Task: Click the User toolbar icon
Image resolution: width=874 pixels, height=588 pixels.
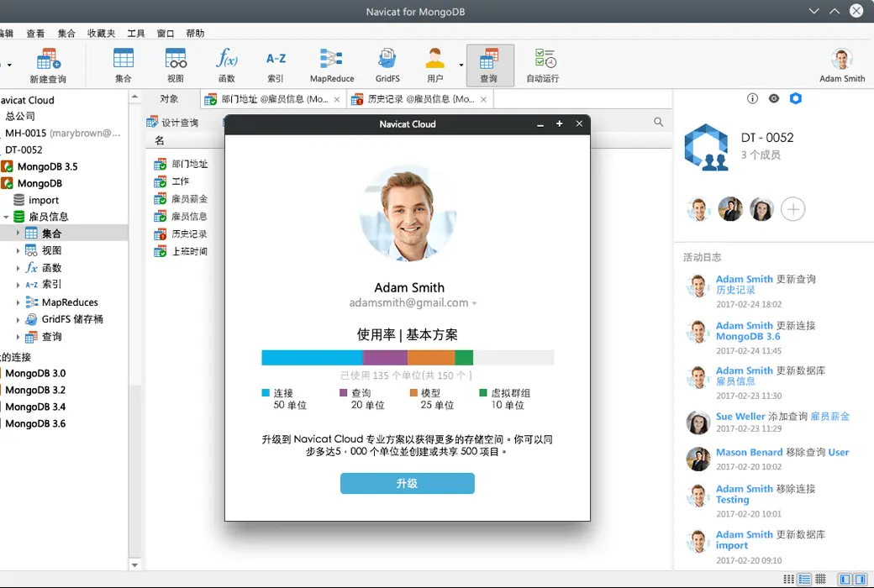Action: (x=434, y=66)
